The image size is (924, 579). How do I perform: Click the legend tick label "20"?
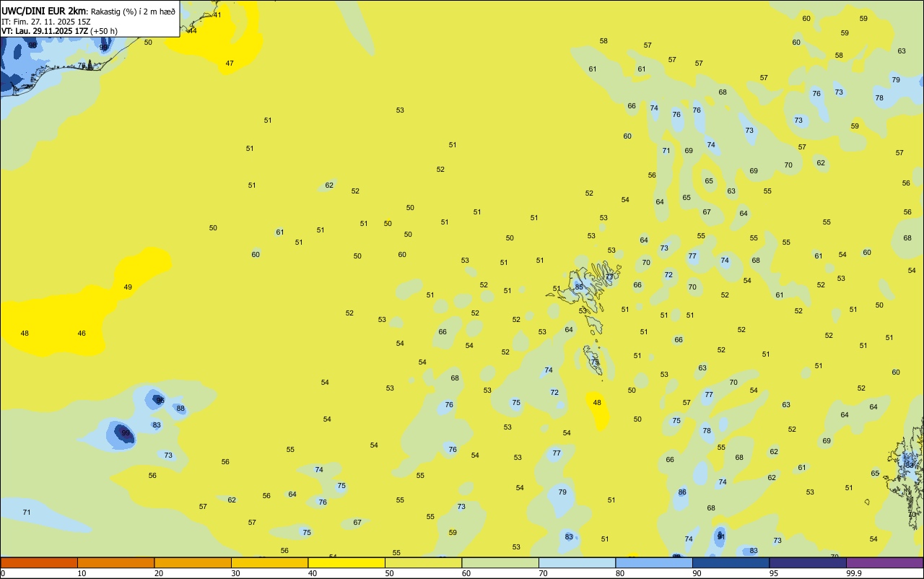pos(159,573)
